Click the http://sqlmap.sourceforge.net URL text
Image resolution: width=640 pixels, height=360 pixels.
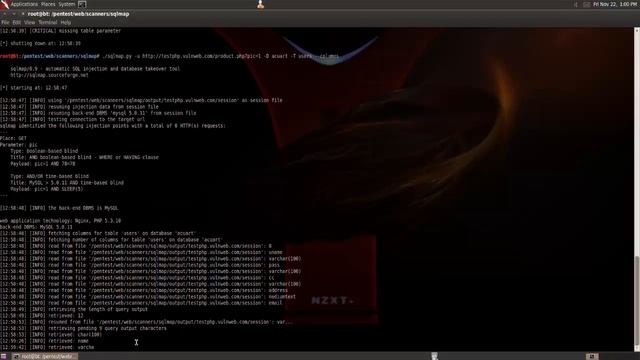(x=49, y=75)
